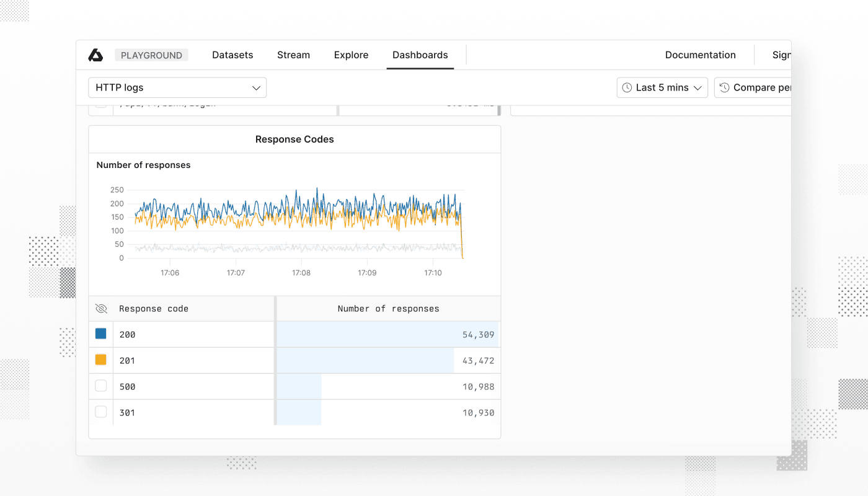Click the PLAYGROUND badge
Image resolution: width=868 pixels, height=496 pixels.
click(151, 55)
